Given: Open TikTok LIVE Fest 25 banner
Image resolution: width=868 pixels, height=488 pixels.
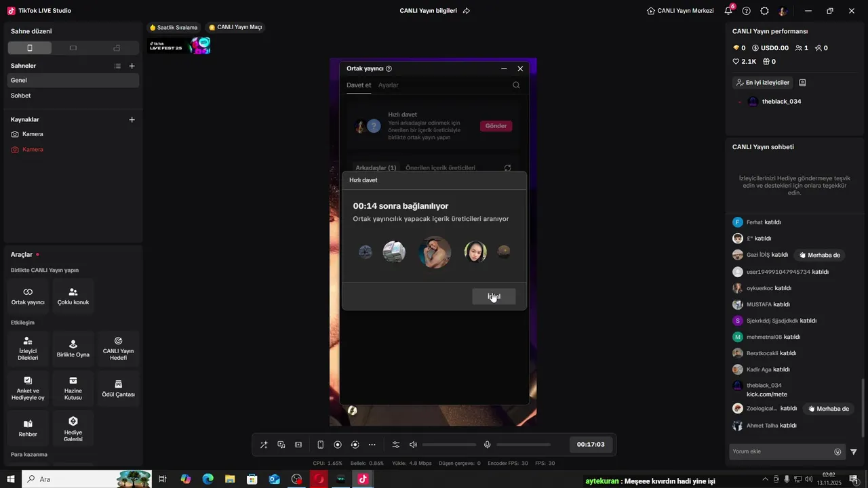Looking at the screenshot, I should tap(180, 46).
